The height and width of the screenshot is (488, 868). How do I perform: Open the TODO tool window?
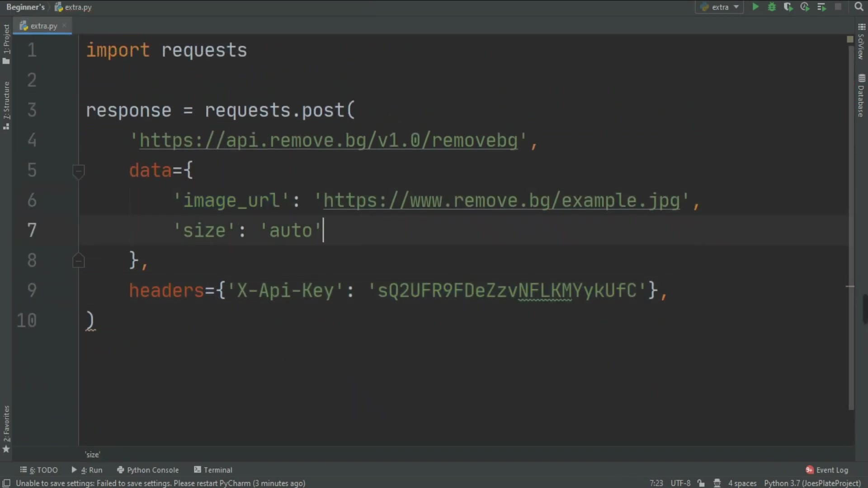39,470
